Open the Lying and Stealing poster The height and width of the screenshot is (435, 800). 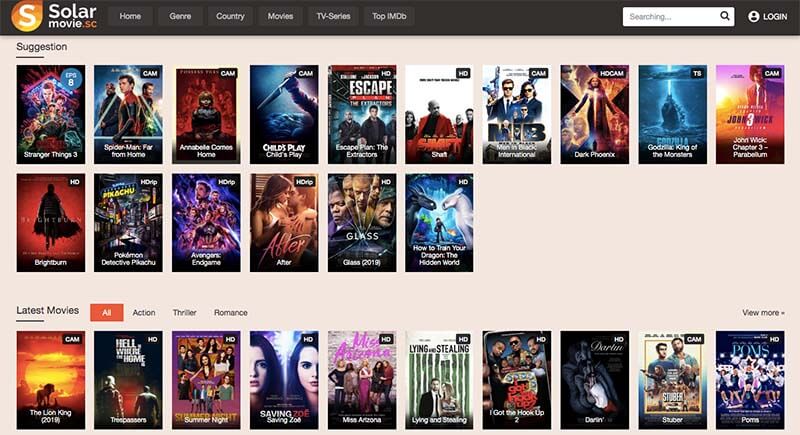(x=439, y=380)
